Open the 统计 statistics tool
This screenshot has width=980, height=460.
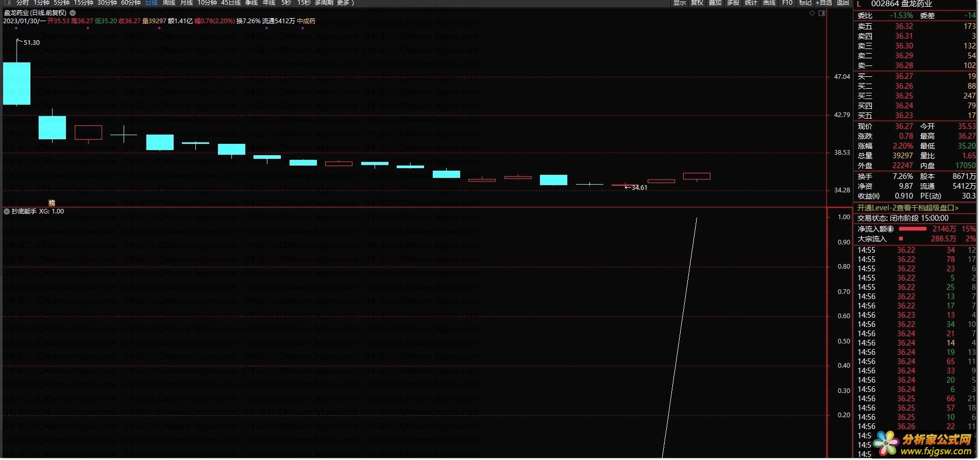[x=751, y=3]
